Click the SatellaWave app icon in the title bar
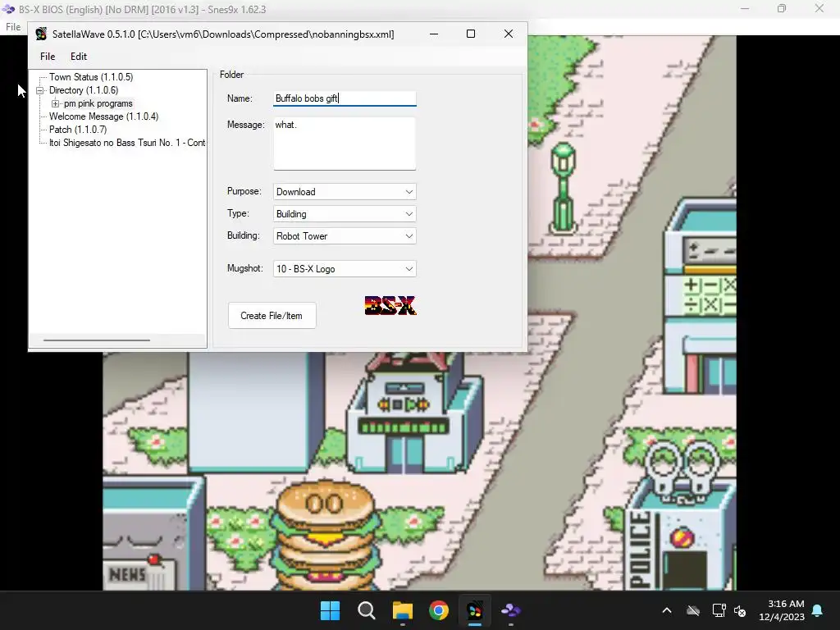This screenshot has height=630, width=840. pos(41,34)
